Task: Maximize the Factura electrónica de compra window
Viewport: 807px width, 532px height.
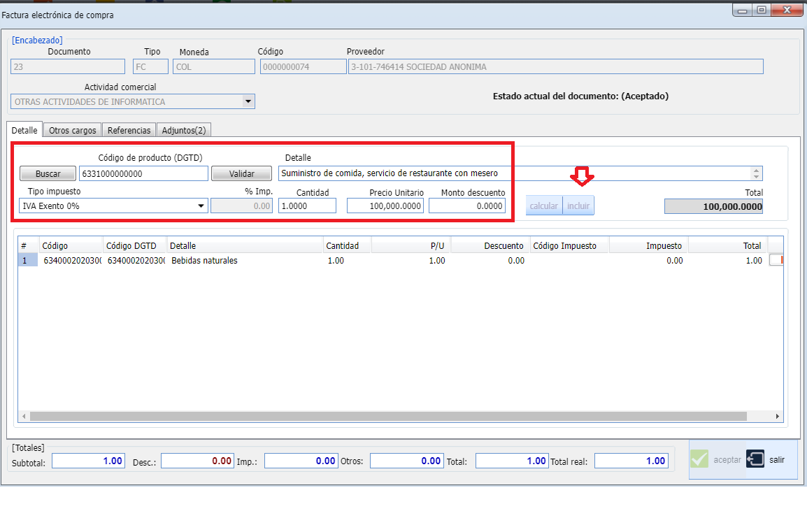Action: [x=761, y=10]
